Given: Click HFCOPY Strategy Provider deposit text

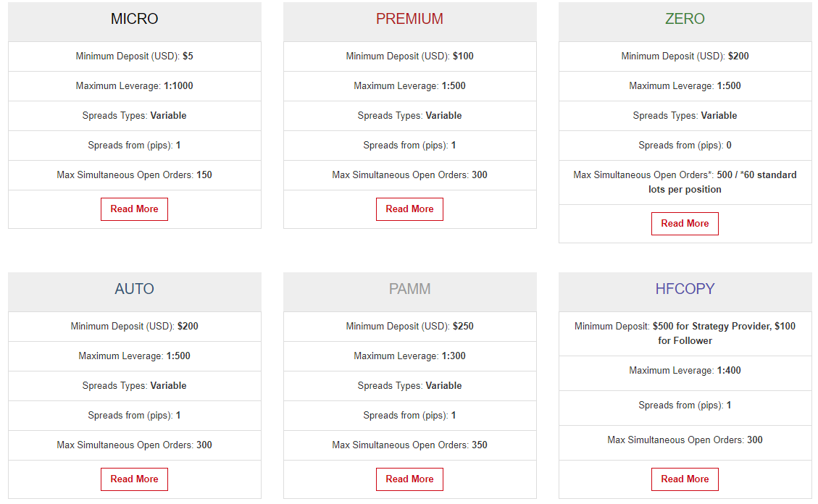Looking at the screenshot, I should tap(712, 327).
